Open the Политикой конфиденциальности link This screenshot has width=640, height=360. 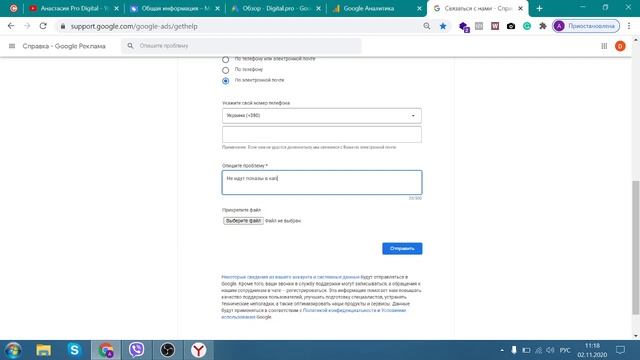point(340,311)
